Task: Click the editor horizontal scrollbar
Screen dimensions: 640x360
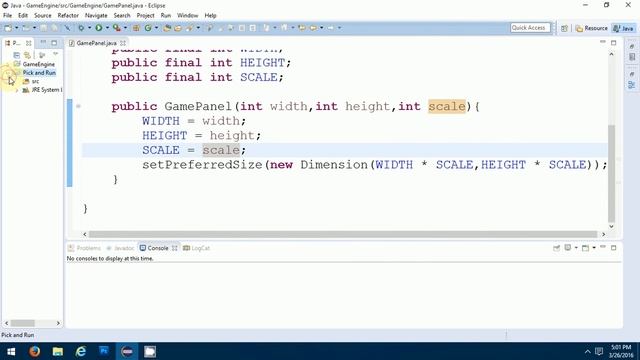Action: pyautogui.click(x=344, y=234)
